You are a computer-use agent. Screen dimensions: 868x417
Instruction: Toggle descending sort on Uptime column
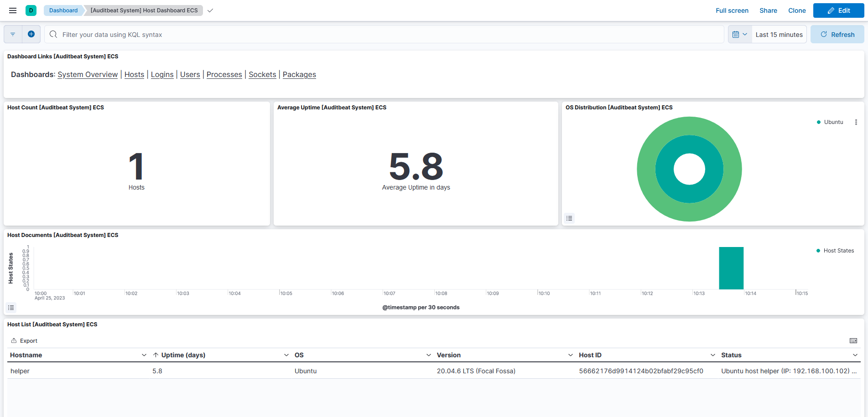click(x=156, y=355)
